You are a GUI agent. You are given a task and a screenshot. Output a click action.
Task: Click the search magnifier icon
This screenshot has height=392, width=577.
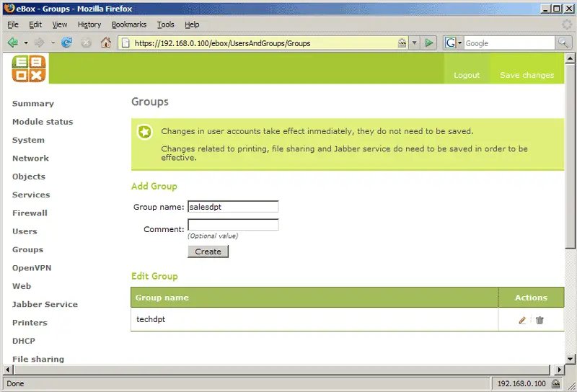click(x=563, y=43)
